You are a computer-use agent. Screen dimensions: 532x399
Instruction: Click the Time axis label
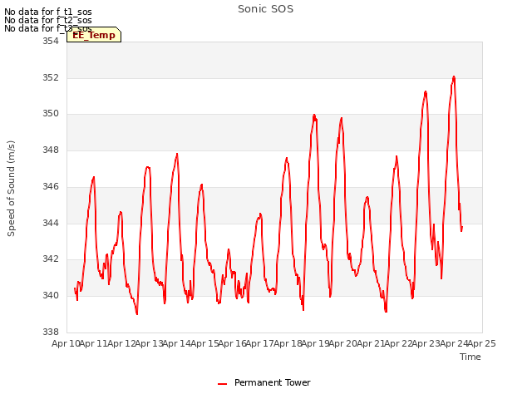click(x=470, y=357)
